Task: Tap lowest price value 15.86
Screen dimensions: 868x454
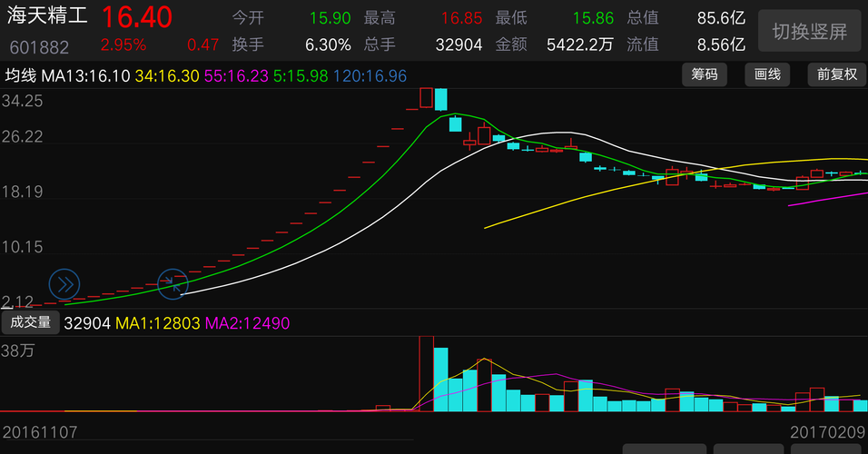Action: [x=593, y=18]
